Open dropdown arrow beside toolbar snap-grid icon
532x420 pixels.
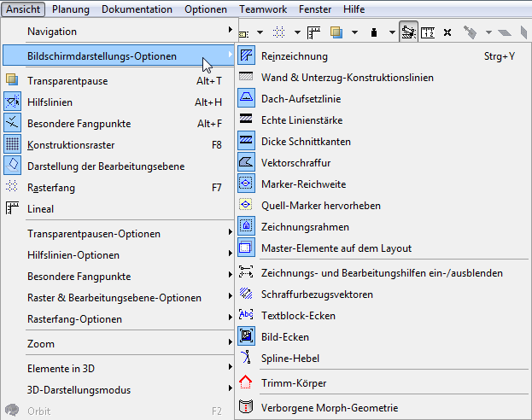click(297, 32)
